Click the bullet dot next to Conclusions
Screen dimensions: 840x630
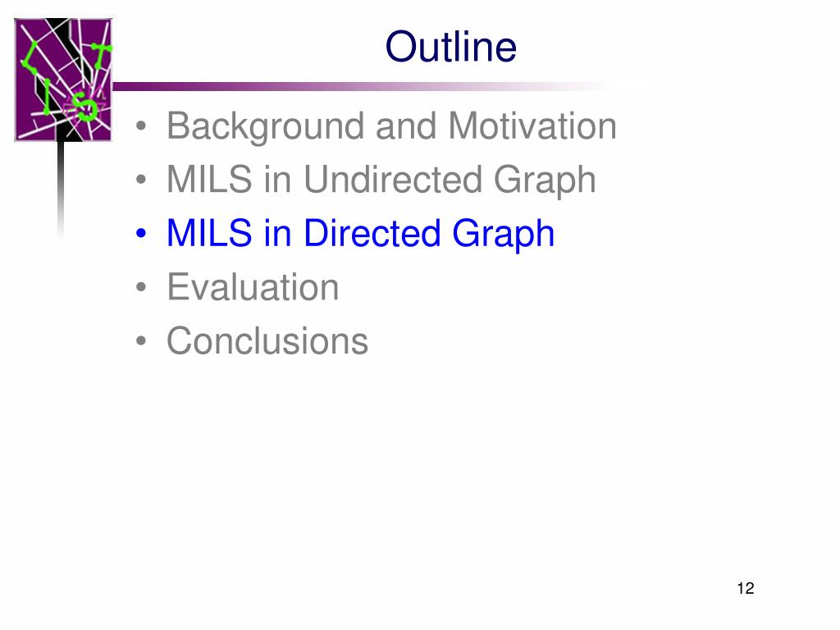pyautogui.click(x=141, y=340)
